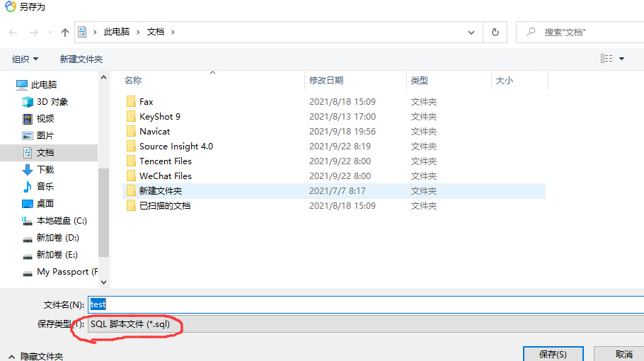Select 文档 breadcrumb in address bar
The image size is (644, 361).
[x=156, y=32]
